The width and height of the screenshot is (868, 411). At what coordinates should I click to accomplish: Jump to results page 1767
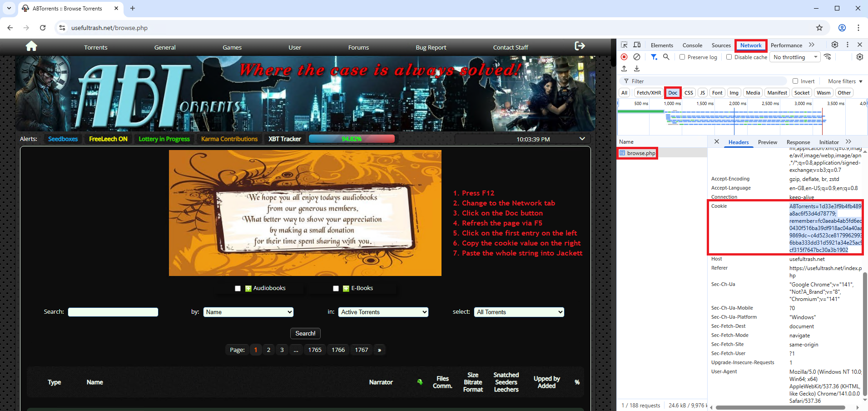point(362,350)
